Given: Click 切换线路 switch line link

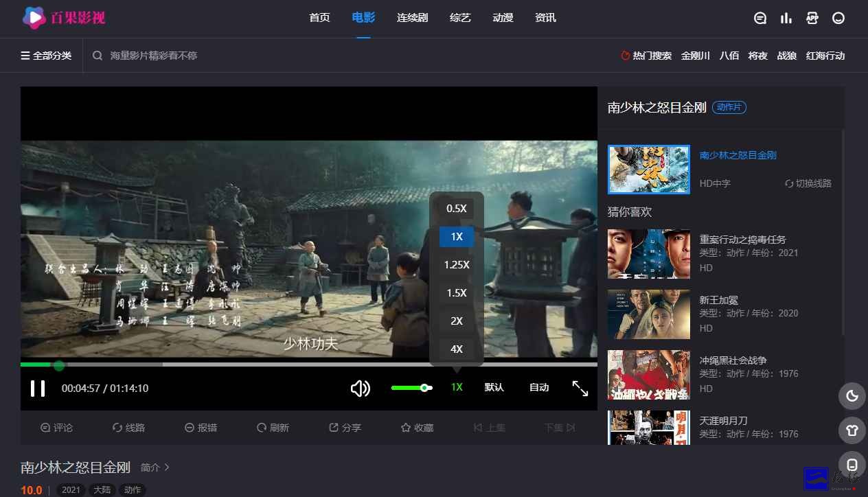Looking at the screenshot, I should pyautogui.click(x=808, y=184).
